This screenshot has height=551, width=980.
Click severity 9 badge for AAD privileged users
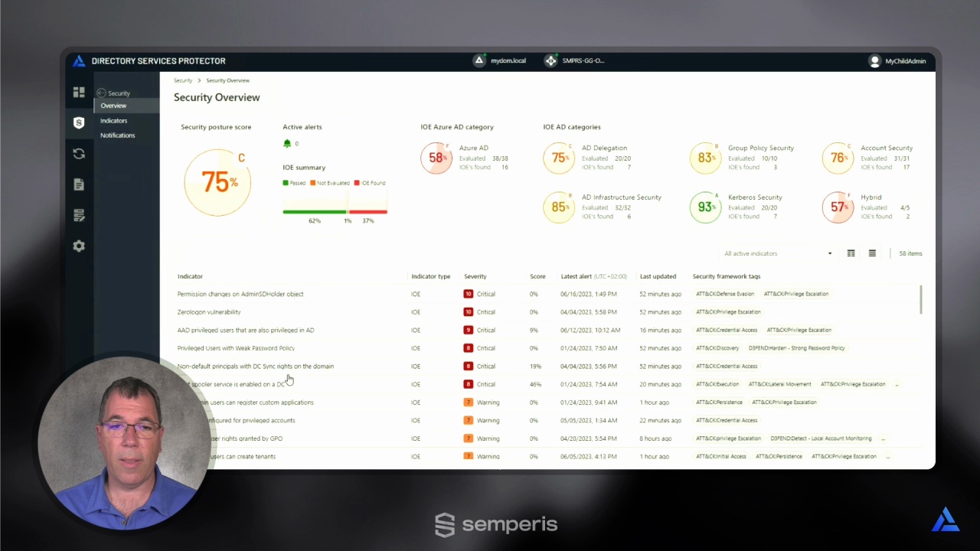pyautogui.click(x=469, y=330)
